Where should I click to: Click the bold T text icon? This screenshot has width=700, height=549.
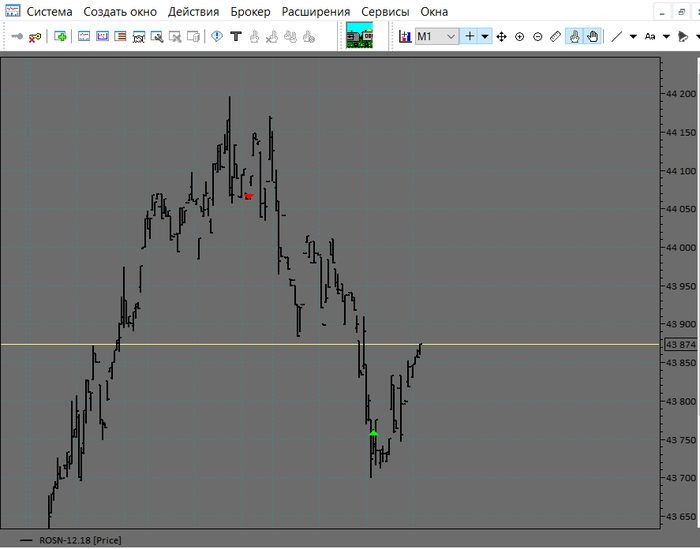tap(236, 36)
